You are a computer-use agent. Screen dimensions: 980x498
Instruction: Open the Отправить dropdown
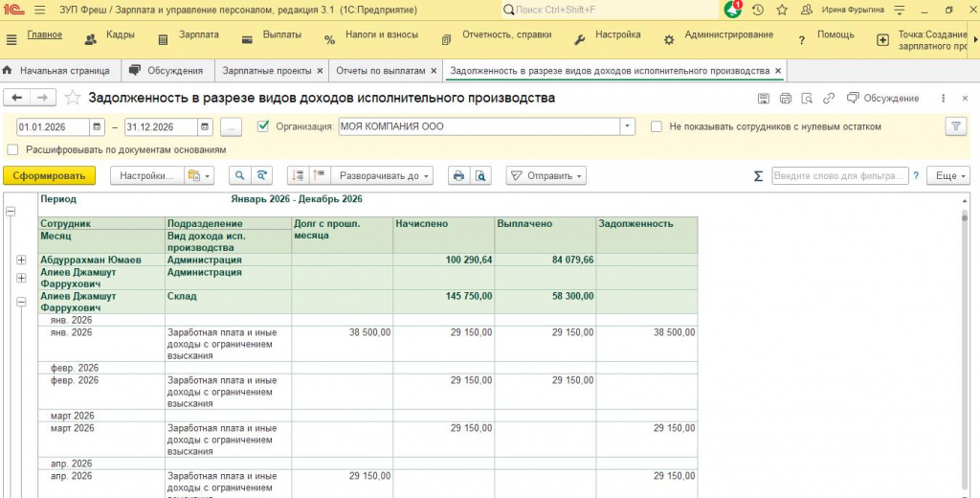point(546,176)
